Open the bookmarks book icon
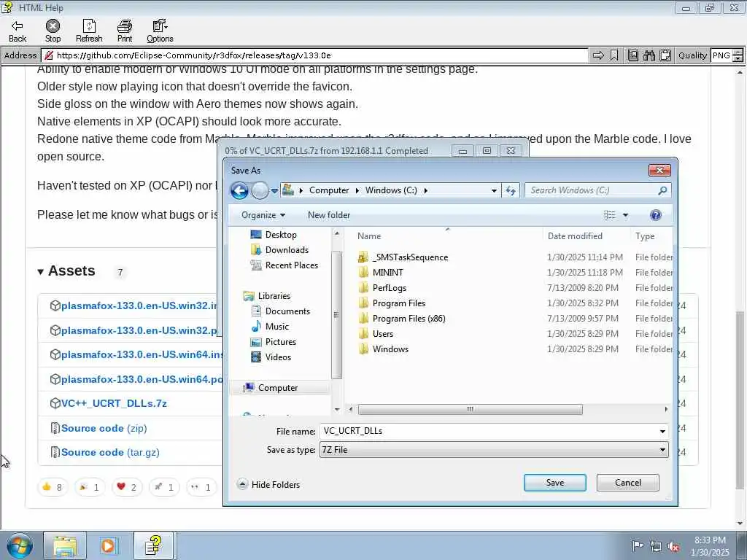This screenshot has width=747, height=560. tap(633, 55)
